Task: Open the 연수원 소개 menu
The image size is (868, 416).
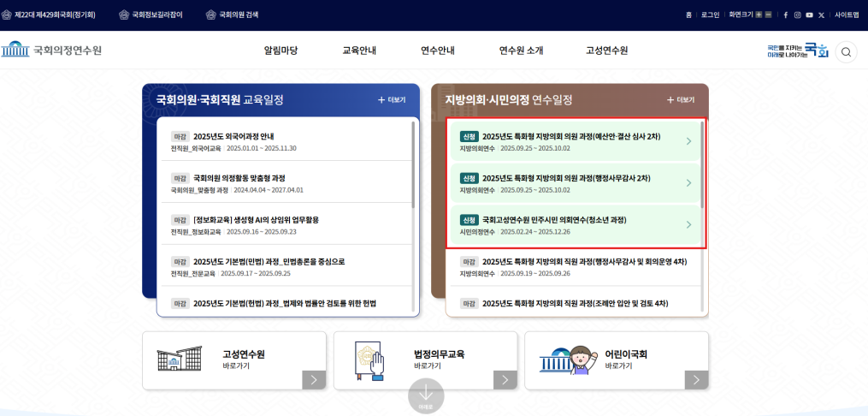Action: coord(521,51)
